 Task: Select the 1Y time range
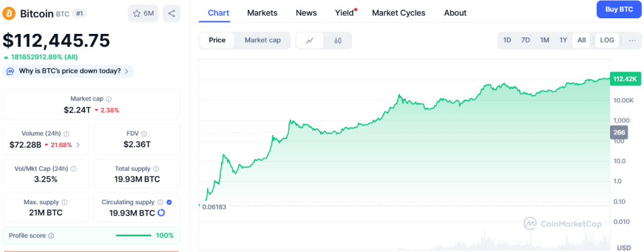563,40
